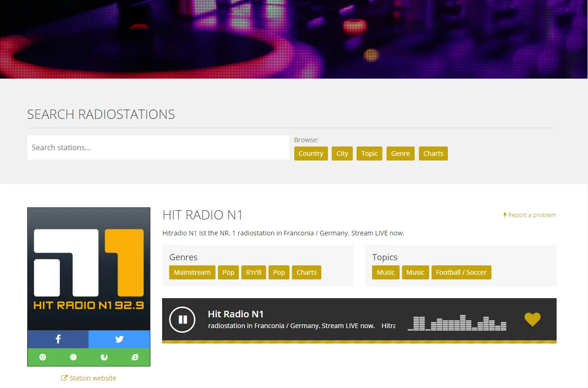Pause the Hit Radio N1 stream
588x388 pixels.
[182, 320]
